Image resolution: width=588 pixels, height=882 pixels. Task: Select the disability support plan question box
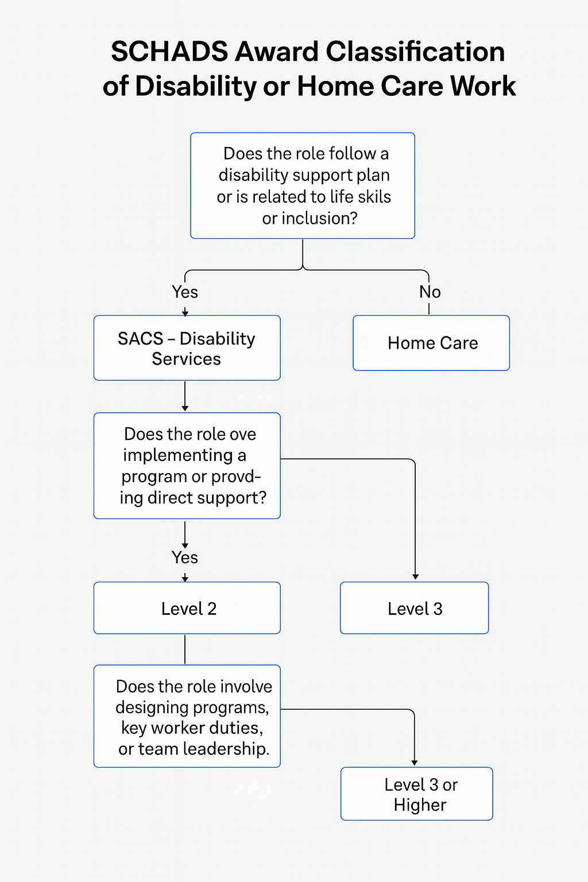[x=303, y=185]
